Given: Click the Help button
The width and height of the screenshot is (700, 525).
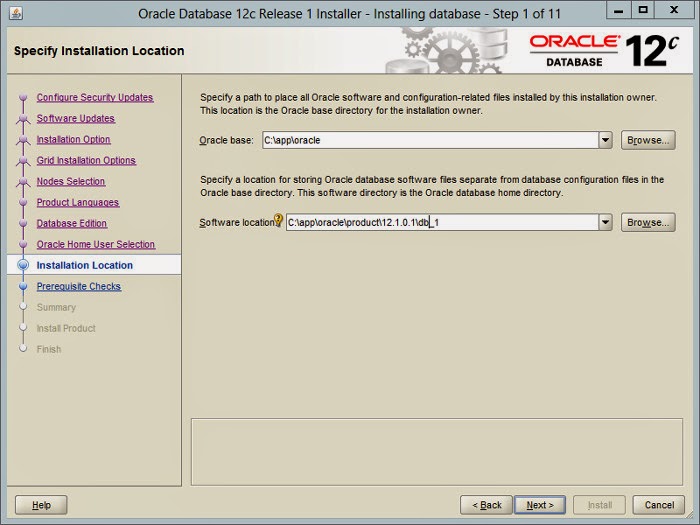Looking at the screenshot, I should click(x=41, y=505).
